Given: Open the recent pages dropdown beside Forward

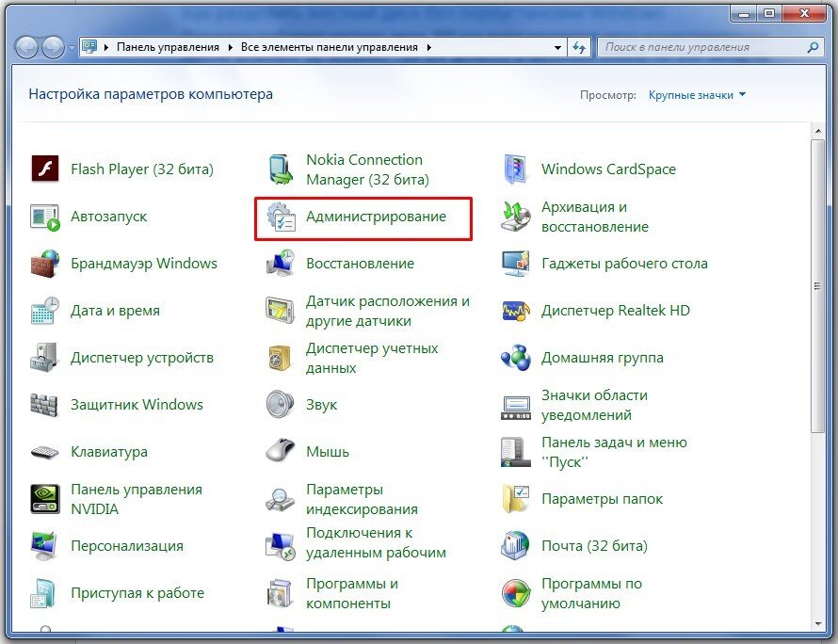Looking at the screenshot, I should tap(72, 48).
